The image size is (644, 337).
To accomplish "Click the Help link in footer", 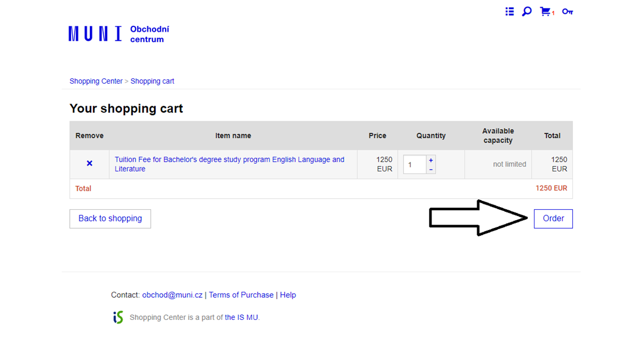I will (288, 295).
